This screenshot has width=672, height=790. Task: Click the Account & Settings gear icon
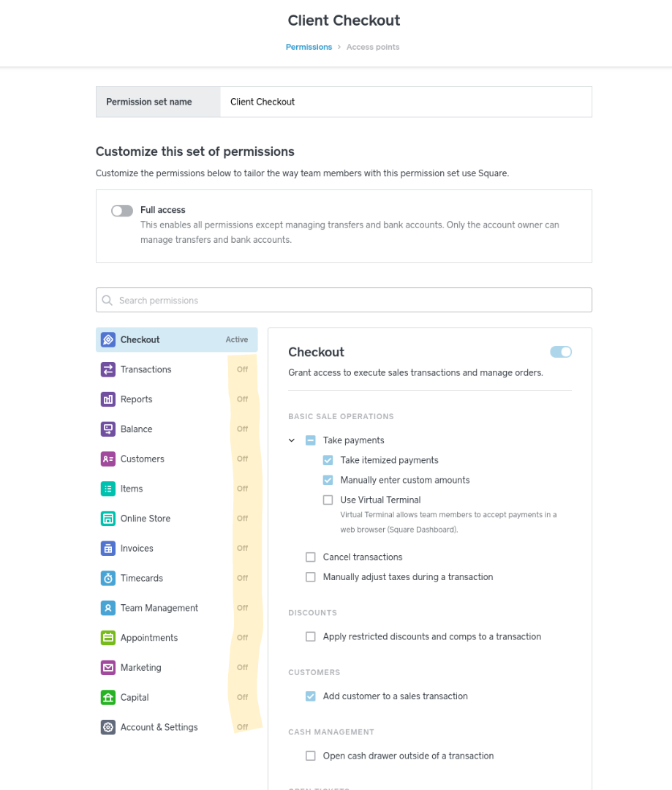108,727
